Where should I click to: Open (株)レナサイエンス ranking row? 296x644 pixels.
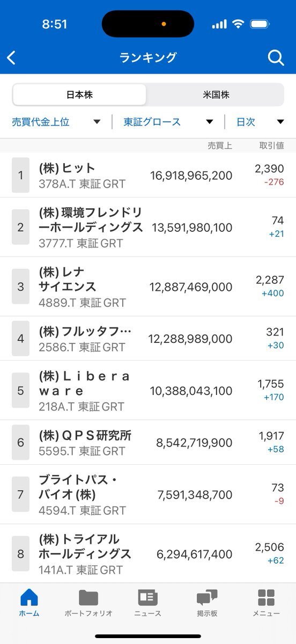point(148,287)
